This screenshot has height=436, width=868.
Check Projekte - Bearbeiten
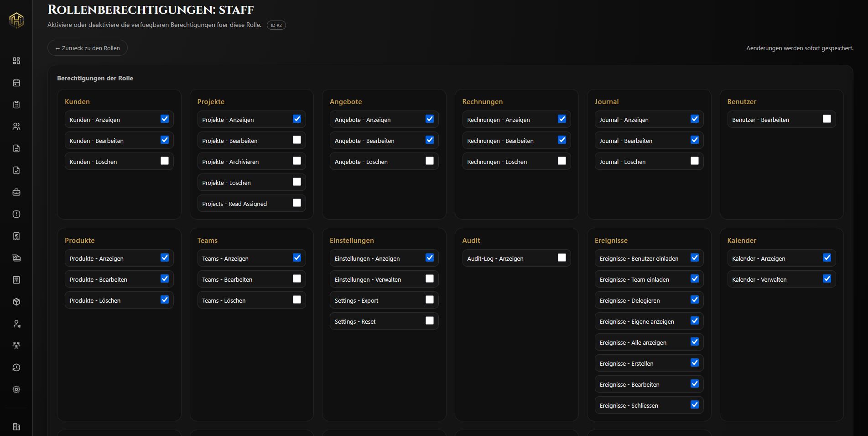[x=297, y=140]
